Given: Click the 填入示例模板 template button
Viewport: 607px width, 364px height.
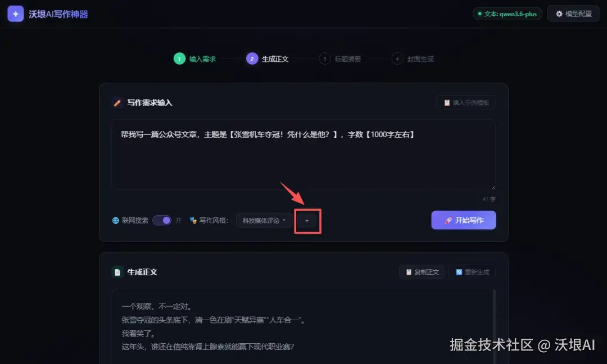Looking at the screenshot, I should pos(466,102).
